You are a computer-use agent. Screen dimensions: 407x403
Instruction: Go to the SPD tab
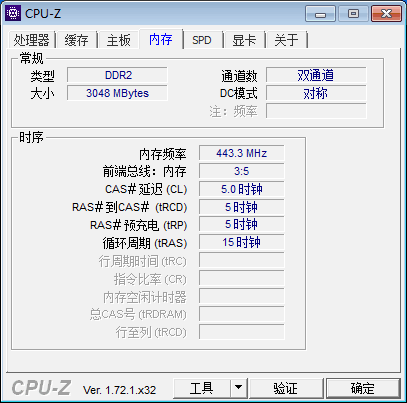(x=202, y=40)
